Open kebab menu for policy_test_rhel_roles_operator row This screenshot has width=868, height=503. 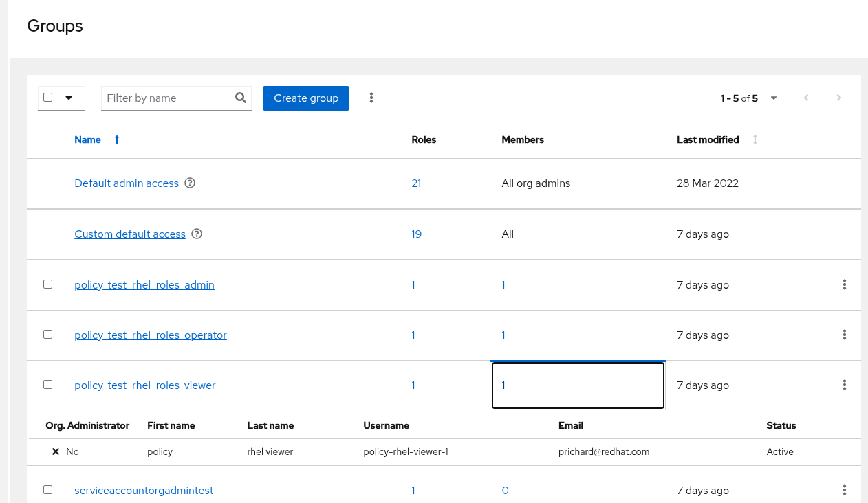coord(844,335)
